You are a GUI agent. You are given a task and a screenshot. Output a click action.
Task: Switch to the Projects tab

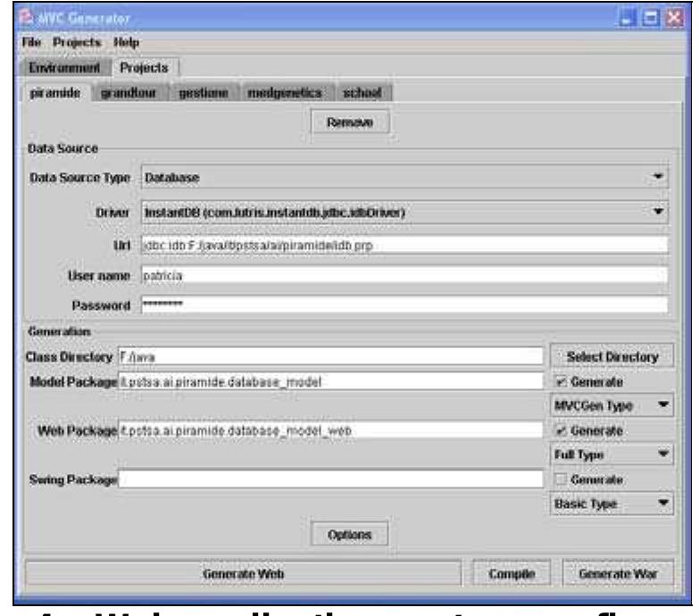(x=145, y=68)
